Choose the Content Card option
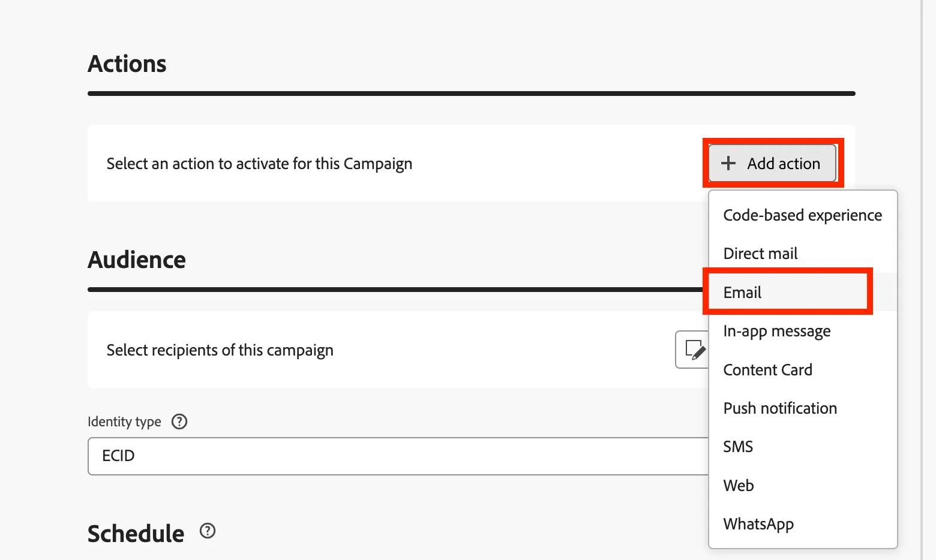Viewport: 936px width, 560px height. [803, 370]
